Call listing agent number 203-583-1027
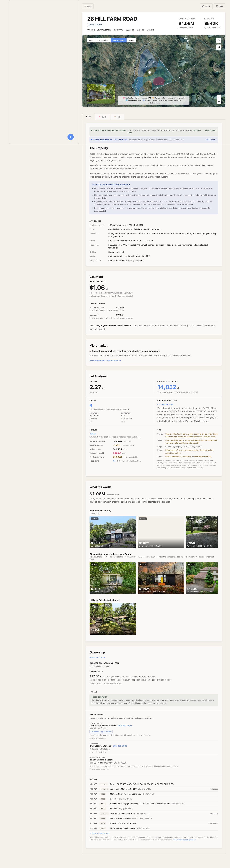The width and height of the screenshot is (230, 868). [x=125, y=725]
